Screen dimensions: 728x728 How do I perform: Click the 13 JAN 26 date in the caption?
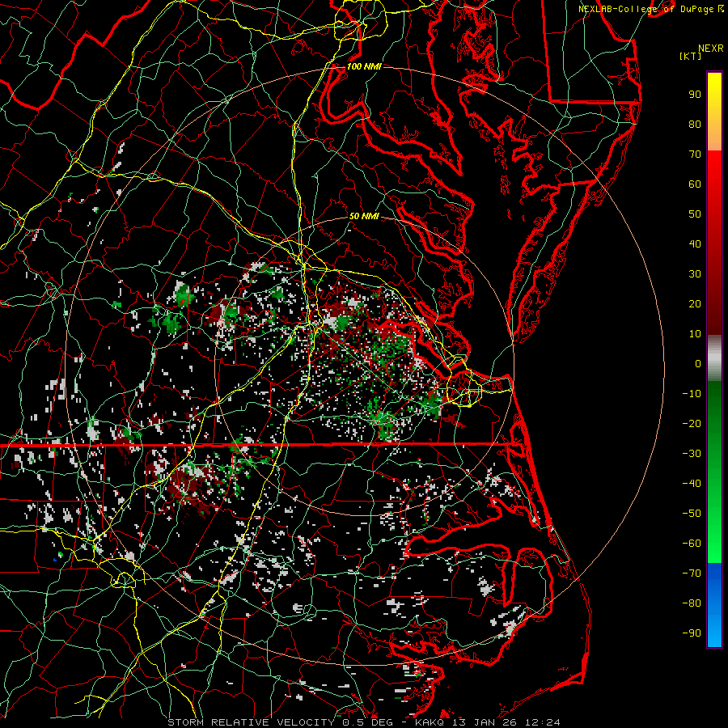click(485, 722)
